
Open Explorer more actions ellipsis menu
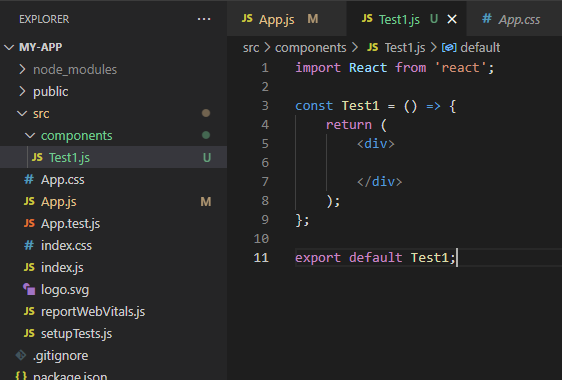click(204, 19)
